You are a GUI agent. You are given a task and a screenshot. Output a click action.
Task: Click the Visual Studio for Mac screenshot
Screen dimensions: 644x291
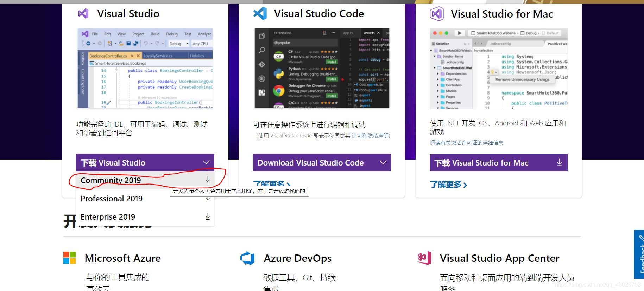click(x=499, y=69)
